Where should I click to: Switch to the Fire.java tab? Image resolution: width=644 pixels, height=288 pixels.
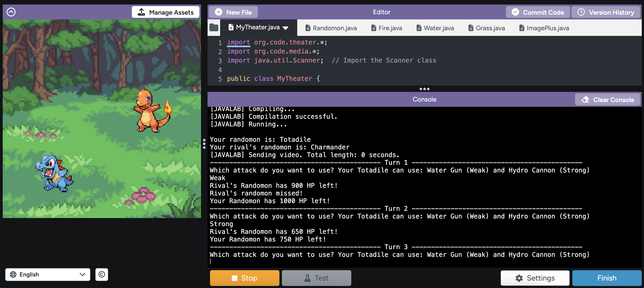tap(386, 28)
